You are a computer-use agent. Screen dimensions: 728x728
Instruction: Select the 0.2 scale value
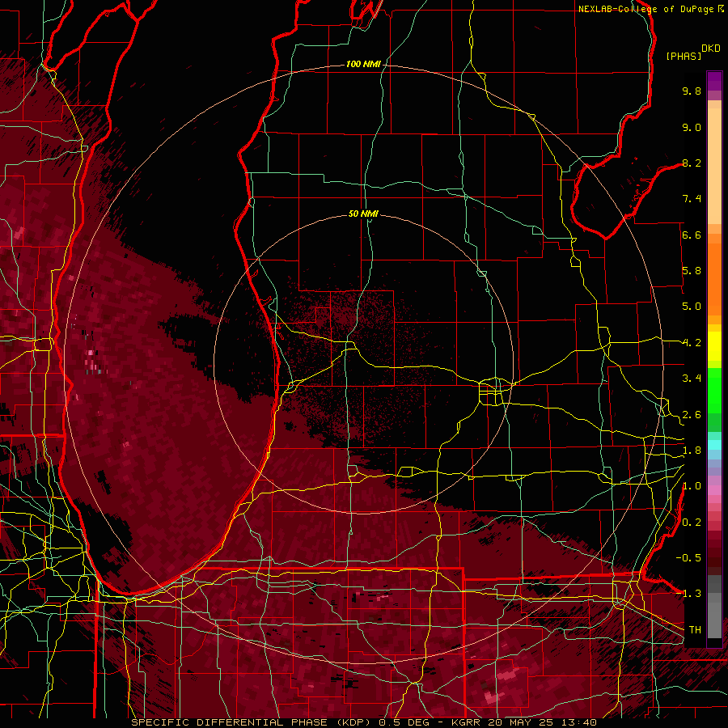tap(692, 523)
